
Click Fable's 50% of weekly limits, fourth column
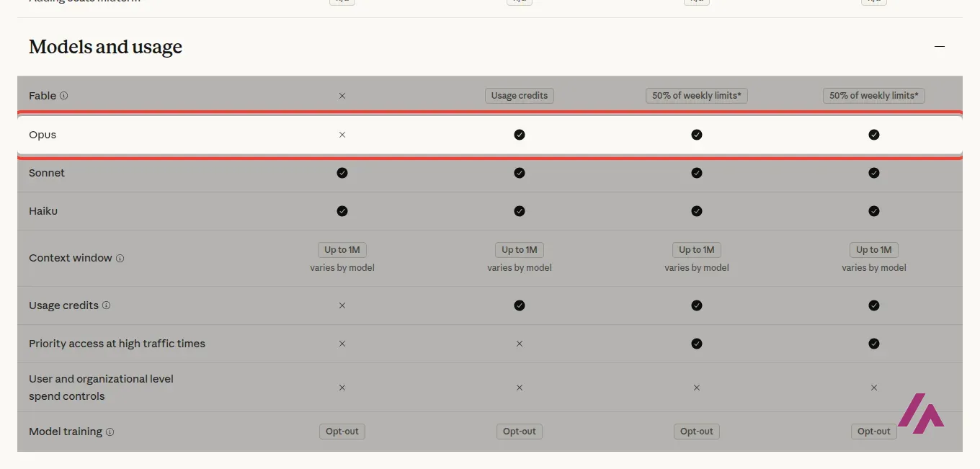tap(874, 95)
